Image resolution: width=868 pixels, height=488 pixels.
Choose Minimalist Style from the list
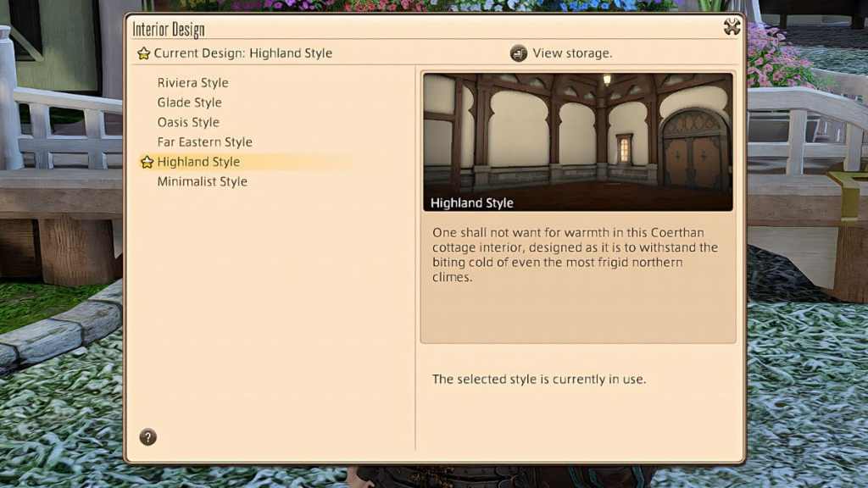point(202,181)
